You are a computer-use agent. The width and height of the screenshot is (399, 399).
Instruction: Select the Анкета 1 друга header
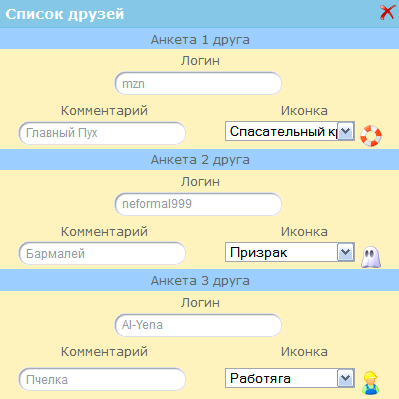[x=199, y=39]
